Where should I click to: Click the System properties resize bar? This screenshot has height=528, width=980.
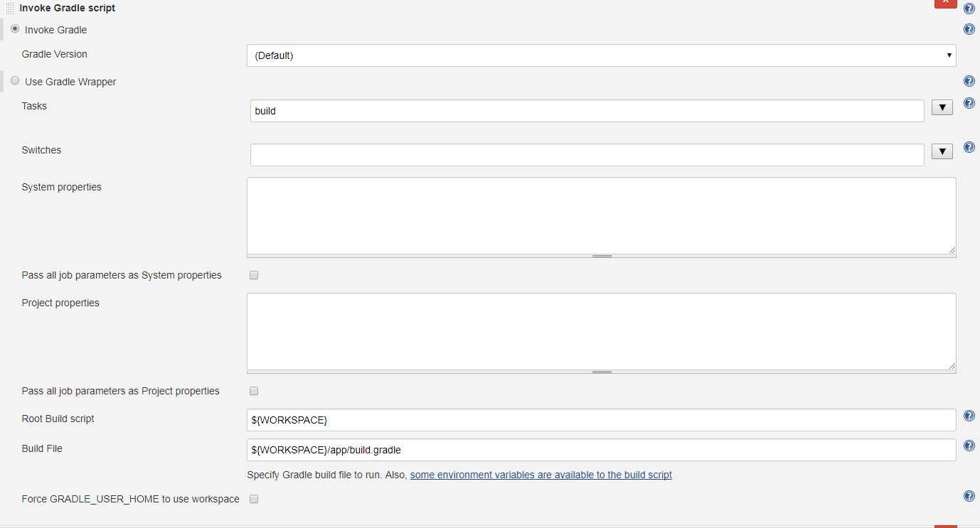coord(601,256)
